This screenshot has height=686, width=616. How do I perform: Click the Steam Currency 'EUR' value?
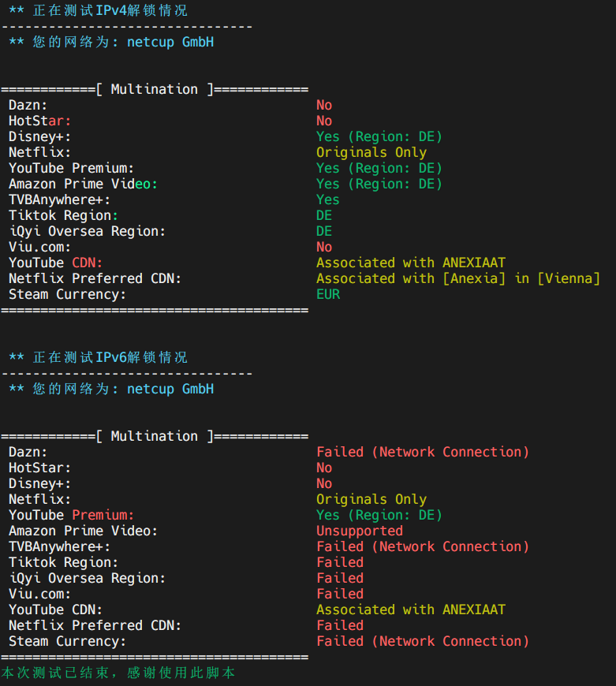(328, 294)
